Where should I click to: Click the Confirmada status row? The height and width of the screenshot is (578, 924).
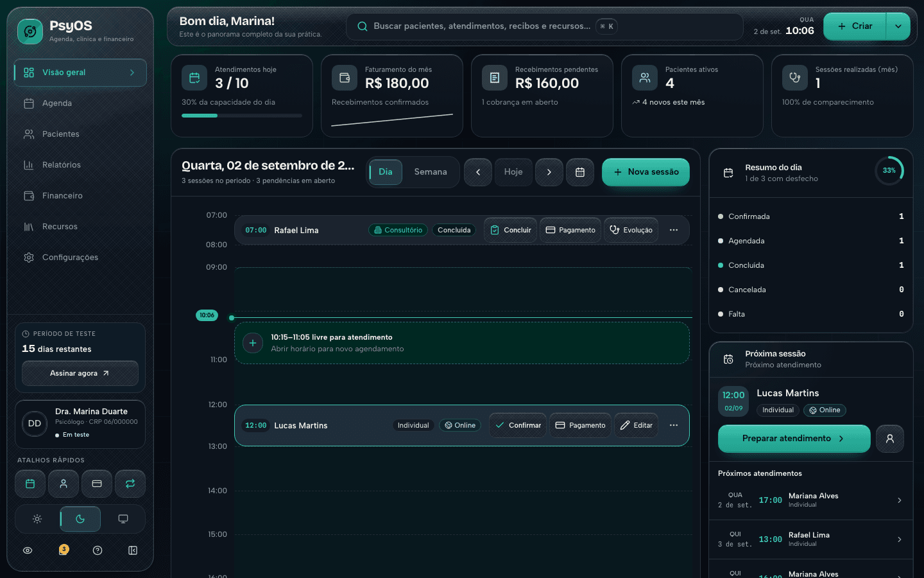pos(811,216)
